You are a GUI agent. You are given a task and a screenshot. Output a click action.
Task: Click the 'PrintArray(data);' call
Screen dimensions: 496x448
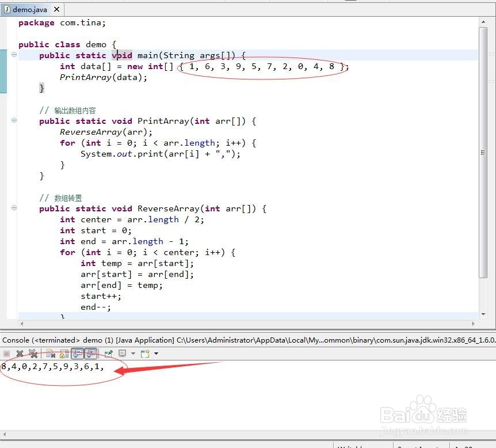point(104,77)
